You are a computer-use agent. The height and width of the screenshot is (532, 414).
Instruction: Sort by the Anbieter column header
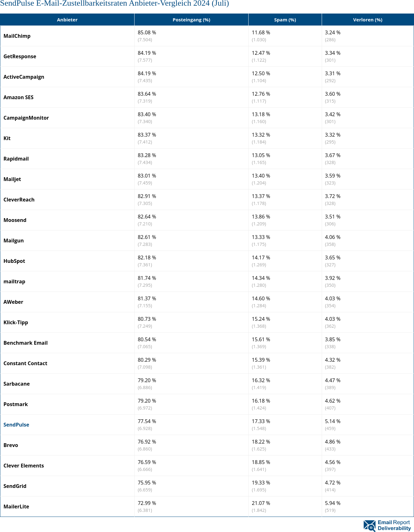click(67, 20)
